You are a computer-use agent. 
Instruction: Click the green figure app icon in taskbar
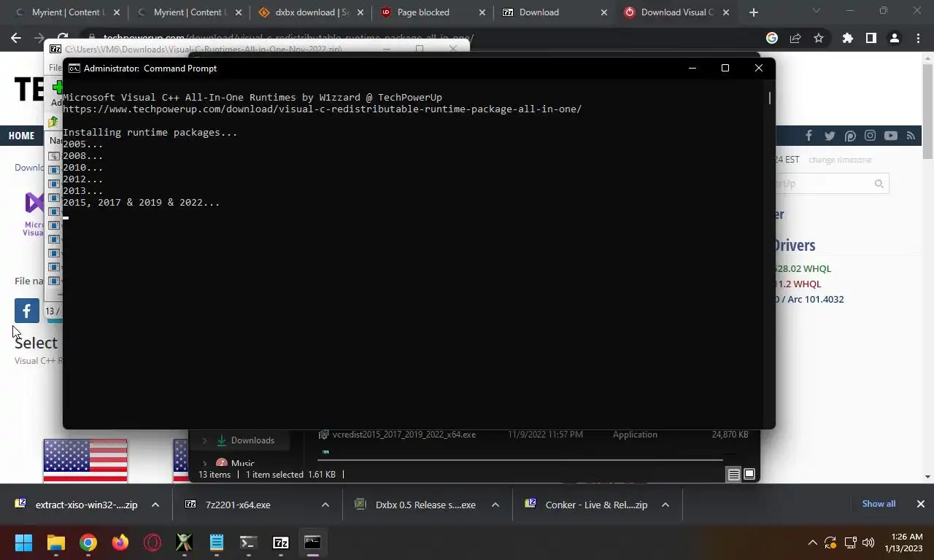pos(185,542)
